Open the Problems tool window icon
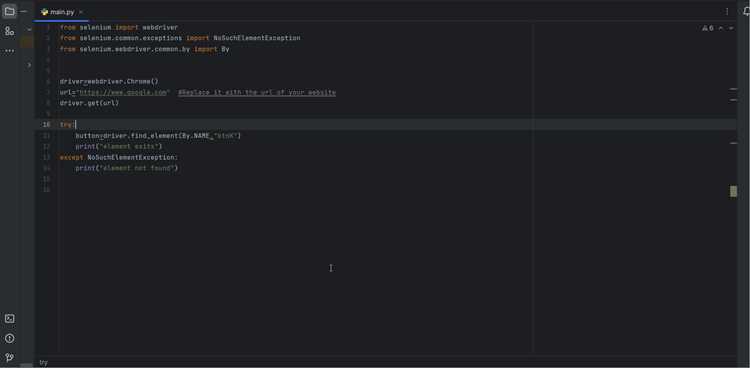 [x=9, y=338]
